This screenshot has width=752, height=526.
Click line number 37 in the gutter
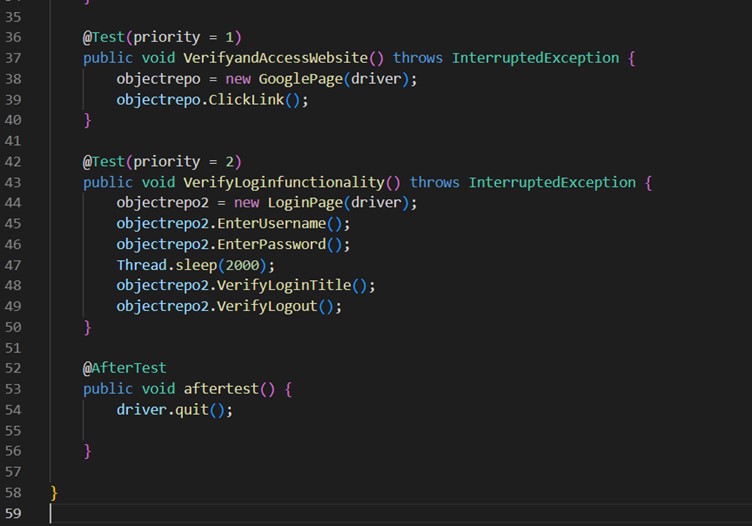click(x=13, y=58)
